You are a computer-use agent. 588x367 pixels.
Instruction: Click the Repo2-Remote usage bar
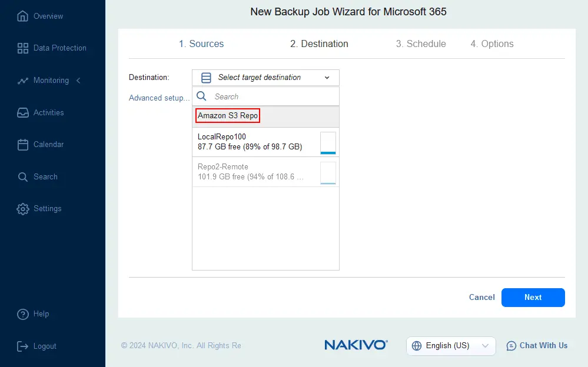pyautogui.click(x=328, y=173)
